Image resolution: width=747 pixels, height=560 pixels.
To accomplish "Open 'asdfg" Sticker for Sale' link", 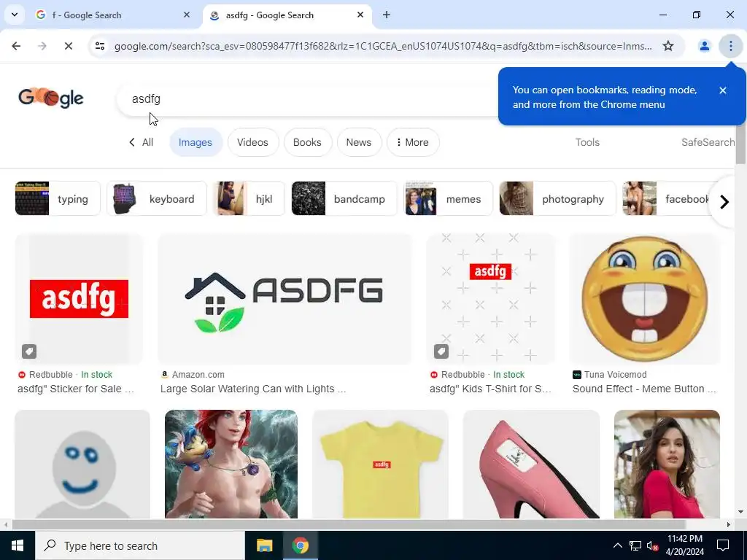I will [x=76, y=389].
